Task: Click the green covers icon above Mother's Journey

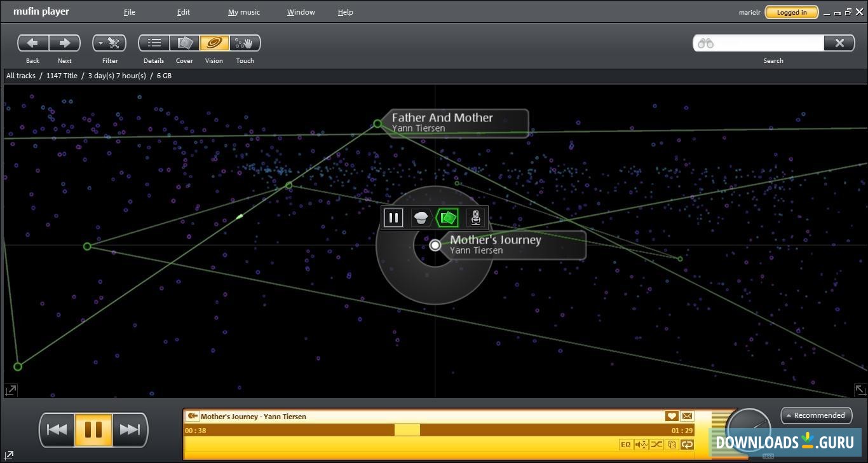Action: click(x=448, y=218)
